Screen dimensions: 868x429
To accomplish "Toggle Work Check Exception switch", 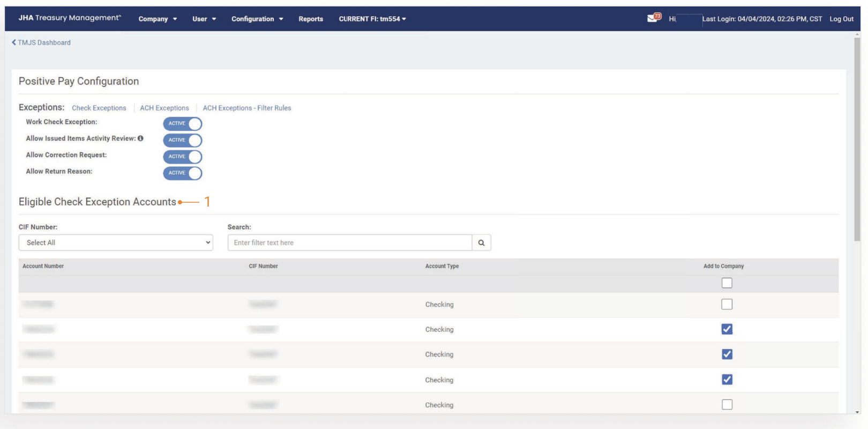I will click(183, 124).
